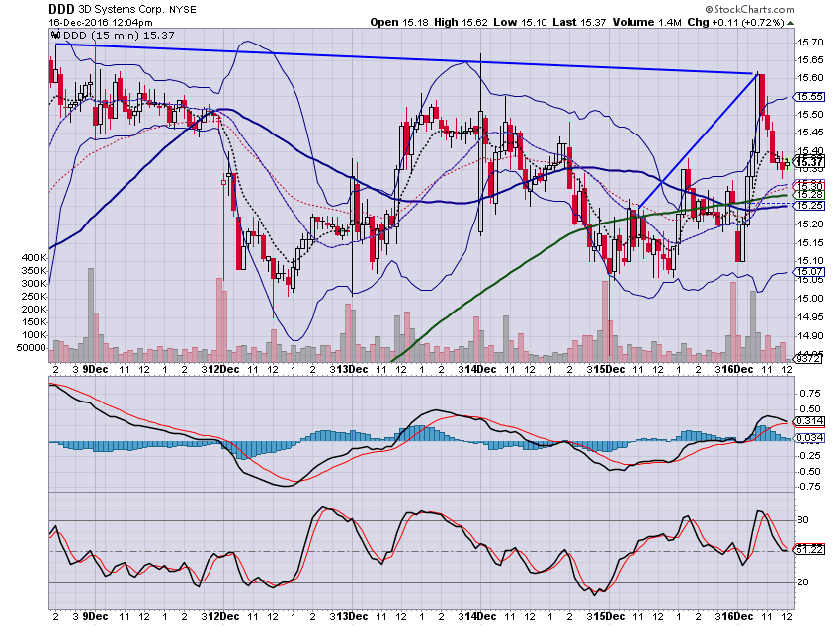Image resolution: width=840 pixels, height=626 pixels.
Task: Click the boxed 15.28 green average label
Action: point(809,195)
